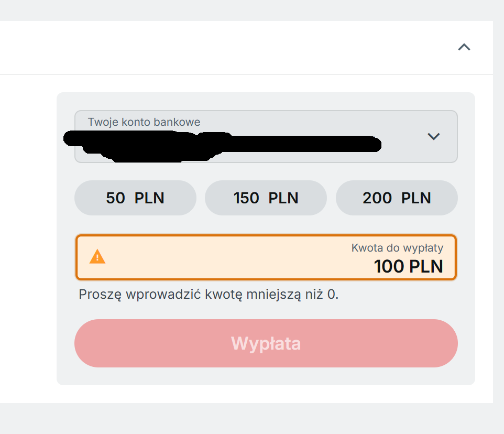
Task: Click the '150' number in middle chip
Action: click(246, 198)
